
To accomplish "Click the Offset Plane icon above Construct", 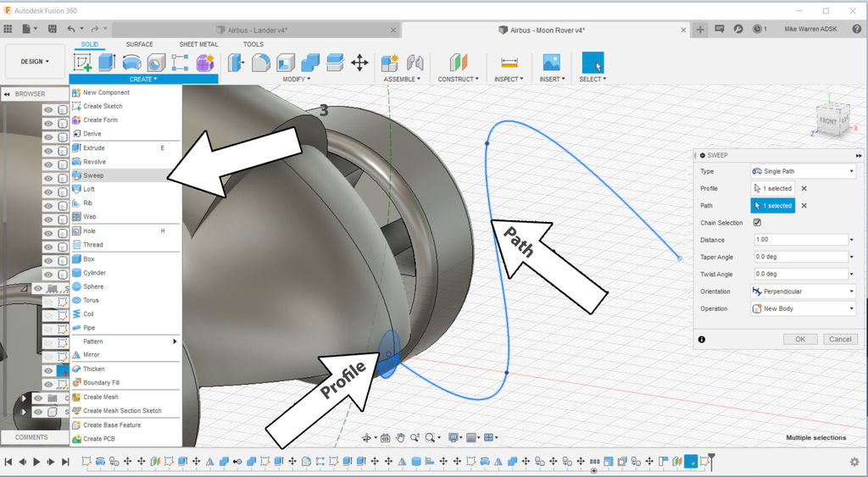I will click(x=459, y=63).
